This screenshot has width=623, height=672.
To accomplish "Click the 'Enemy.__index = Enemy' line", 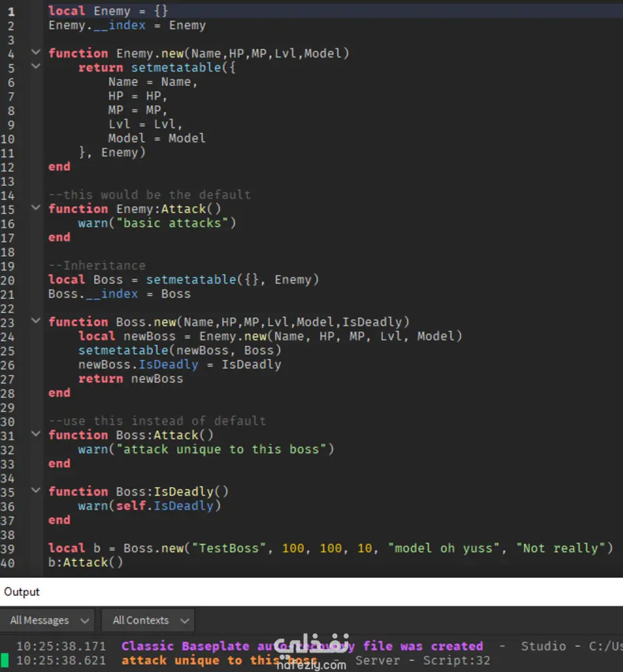I will pos(127,26).
